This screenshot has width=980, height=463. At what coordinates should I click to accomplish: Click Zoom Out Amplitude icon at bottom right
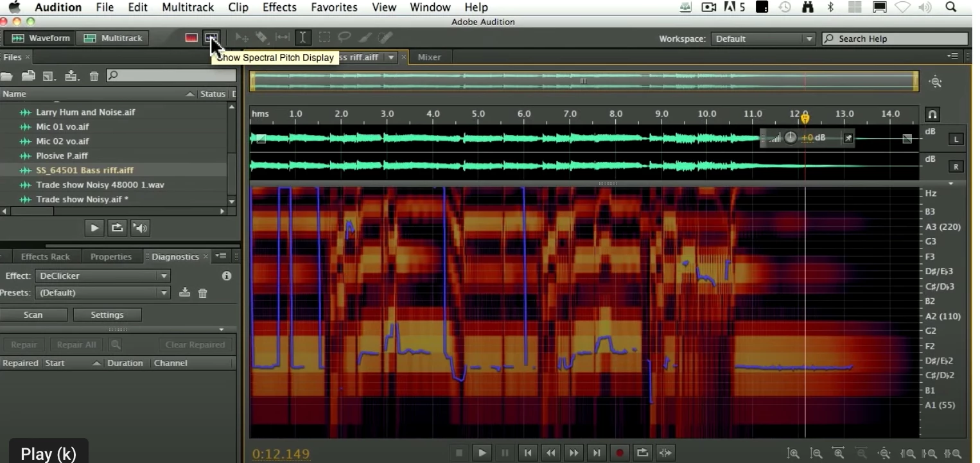point(816,453)
